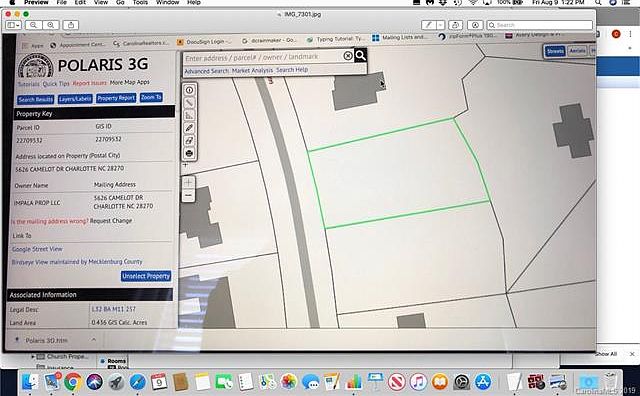Toggle the Streets basemap view
The height and width of the screenshot is (396, 640).
tap(555, 51)
